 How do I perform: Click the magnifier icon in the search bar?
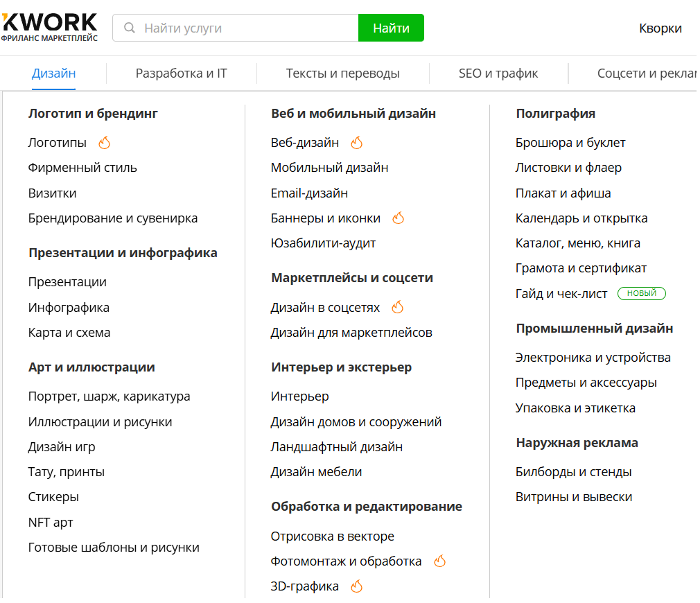click(x=129, y=28)
